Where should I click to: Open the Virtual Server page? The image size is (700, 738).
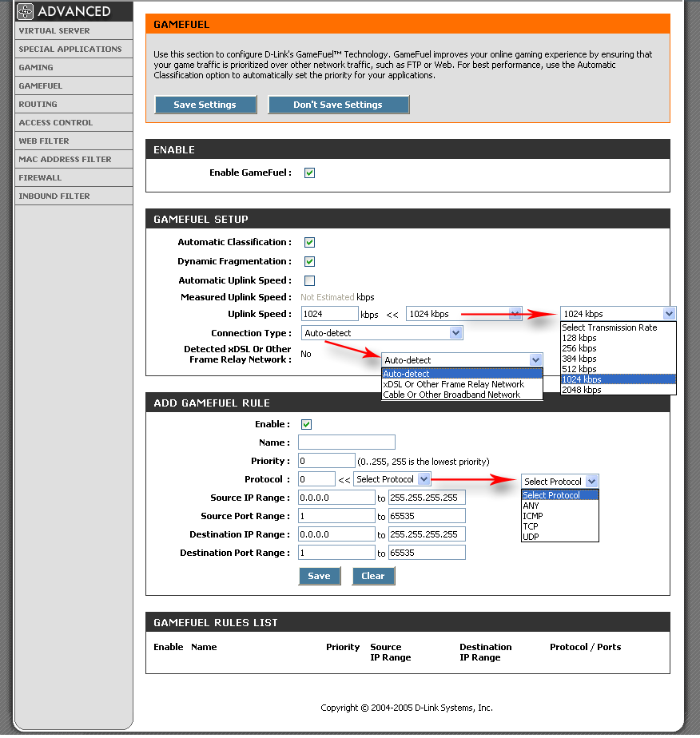(74, 30)
